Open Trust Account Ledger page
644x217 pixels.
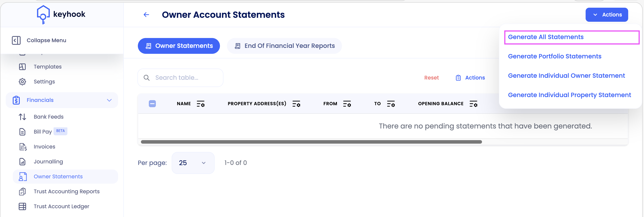pos(61,206)
